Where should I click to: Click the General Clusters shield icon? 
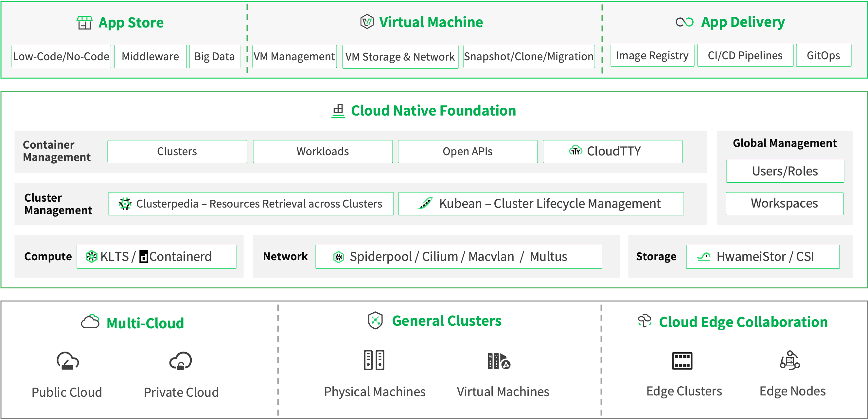tap(375, 320)
